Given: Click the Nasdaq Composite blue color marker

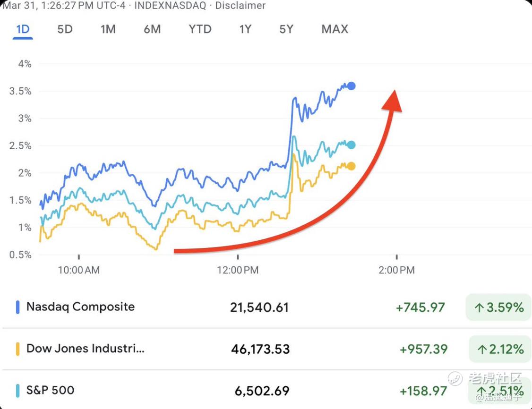Looking at the screenshot, I should tap(18, 307).
